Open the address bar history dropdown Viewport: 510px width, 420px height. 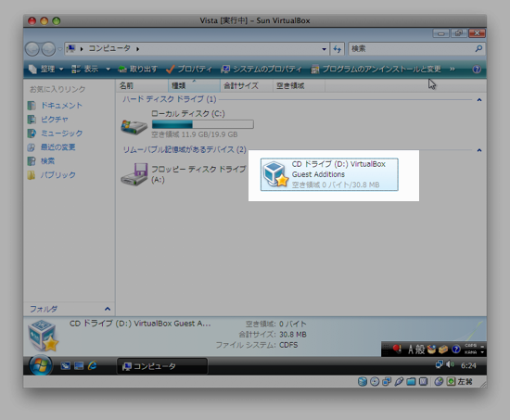(x=324, y=49)
